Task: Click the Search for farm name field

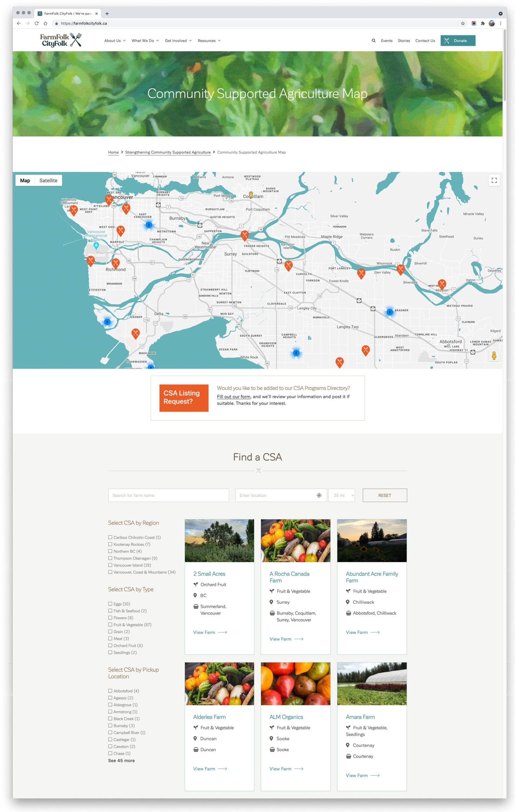Action: (x=168, y=495)
